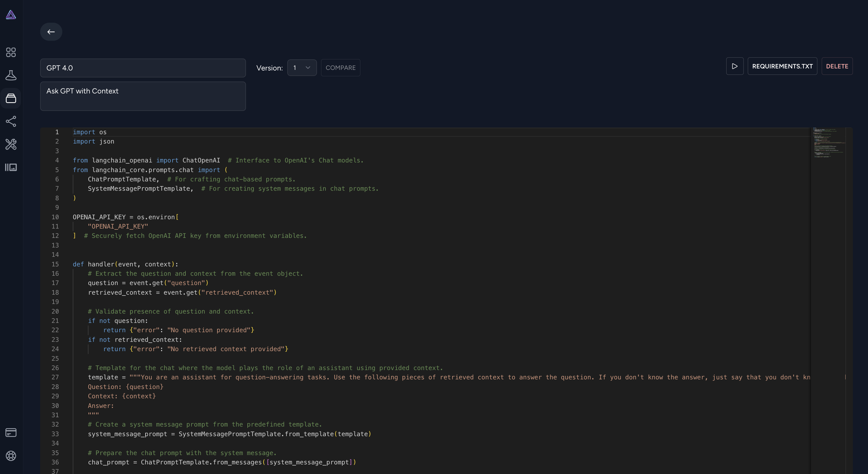Select the stacked storage icon in sidebar
Image resolution: width=868 pixels, height=474 pixels.
(x=11, y=98)
